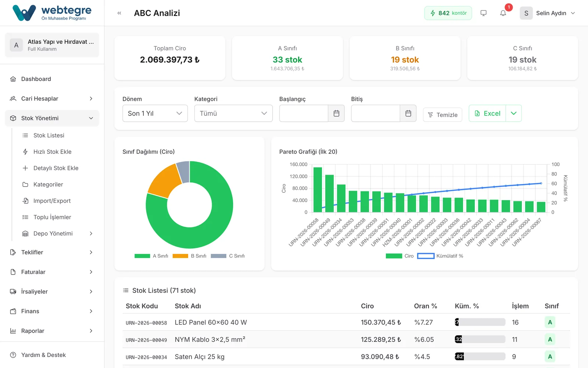Select Atlas Yapı ve Hırdavat company card

[52, 45]
